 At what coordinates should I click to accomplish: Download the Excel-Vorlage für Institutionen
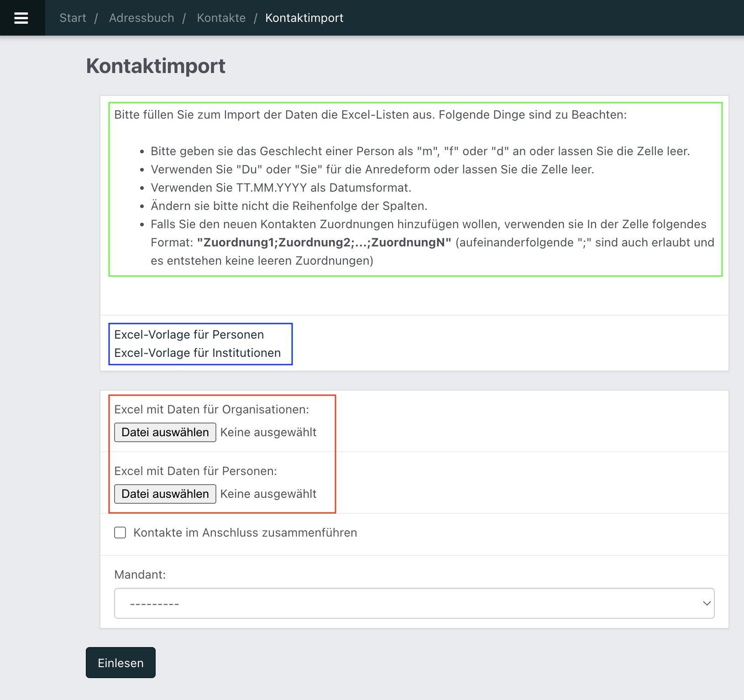click(x=197, y=352)
